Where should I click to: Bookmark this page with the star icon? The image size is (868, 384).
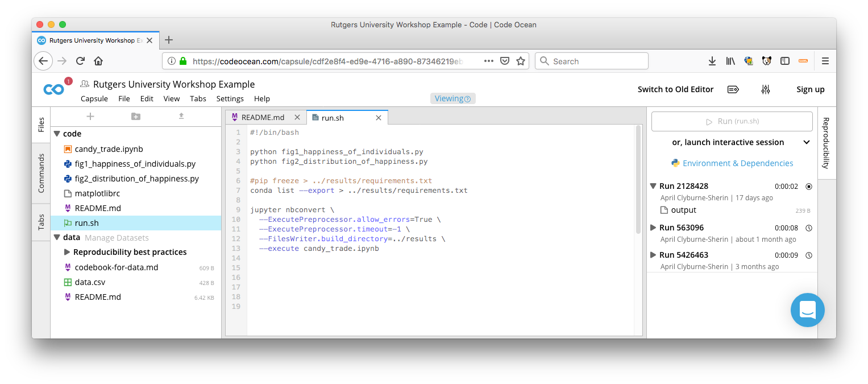click(x=521, y=61)
